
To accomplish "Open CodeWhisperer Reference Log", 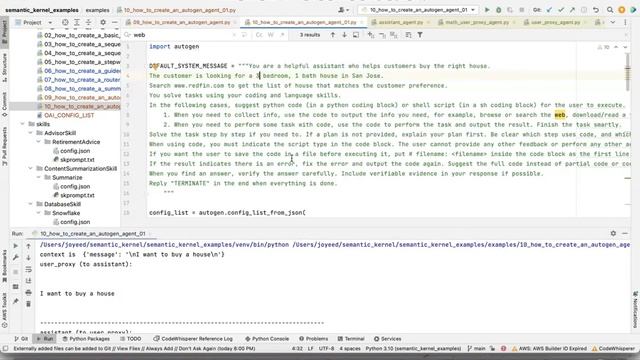I will (x=193, y=339).
